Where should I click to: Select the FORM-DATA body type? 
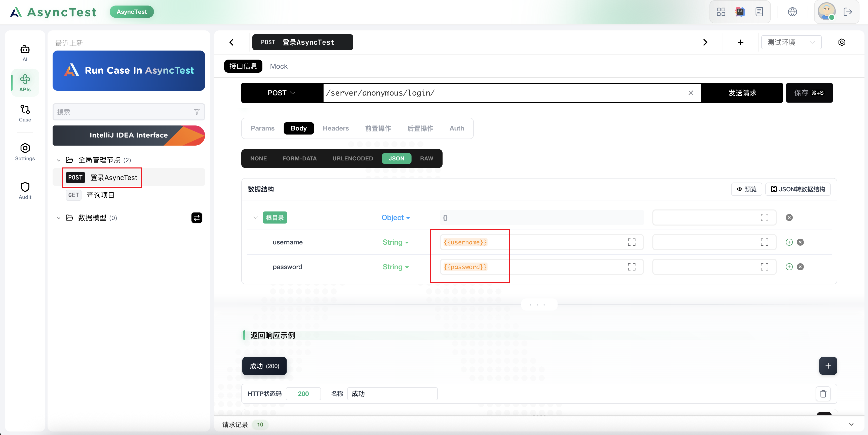pyautogui.click(x=299, y=159)
